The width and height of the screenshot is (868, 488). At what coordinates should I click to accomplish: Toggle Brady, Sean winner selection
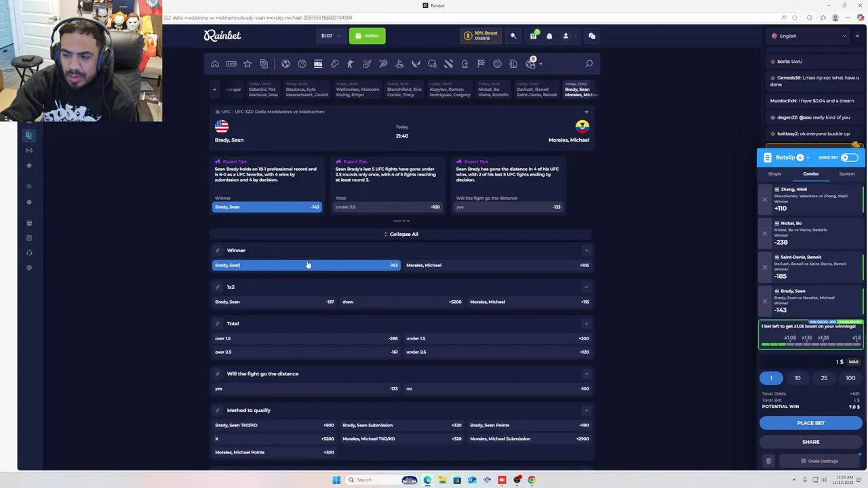[306, 265]
